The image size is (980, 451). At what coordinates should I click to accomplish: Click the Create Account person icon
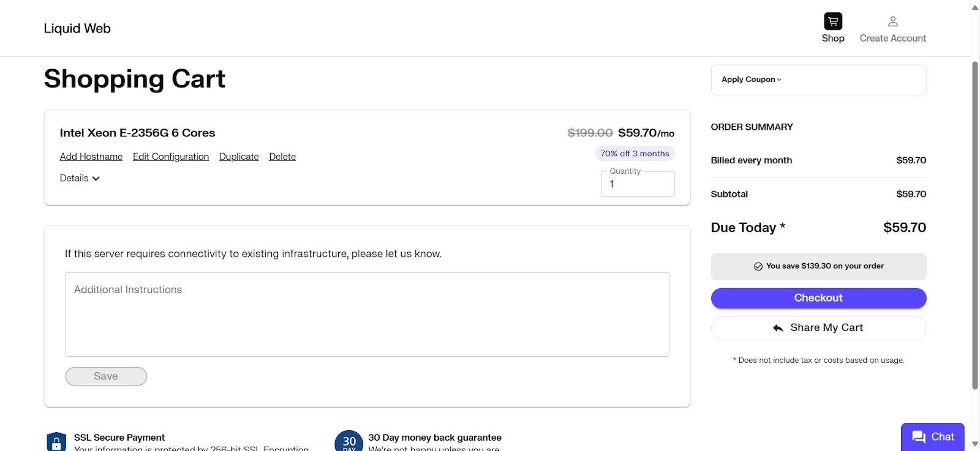892,21
